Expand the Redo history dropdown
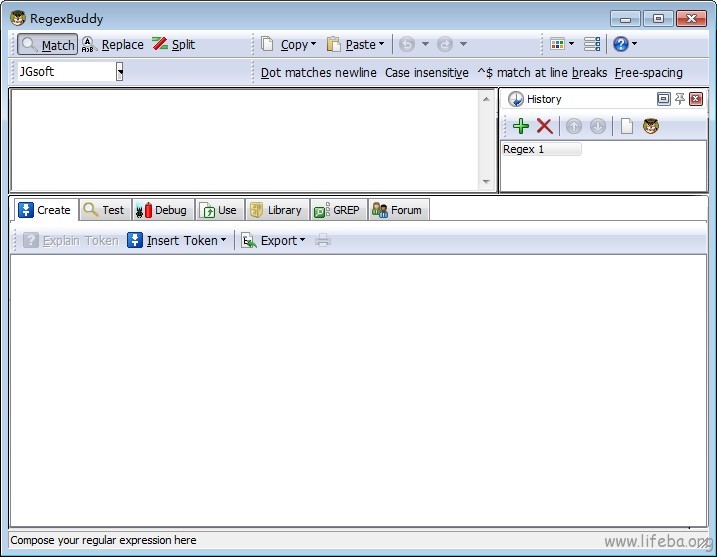This screenshot has width=717, height=557. pyautogui.click(x=463, y=44)
